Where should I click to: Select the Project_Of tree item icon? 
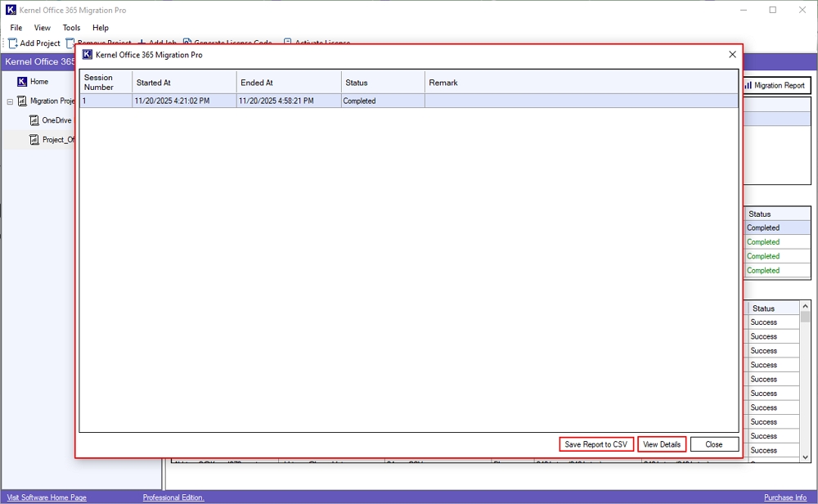point(34,140)
